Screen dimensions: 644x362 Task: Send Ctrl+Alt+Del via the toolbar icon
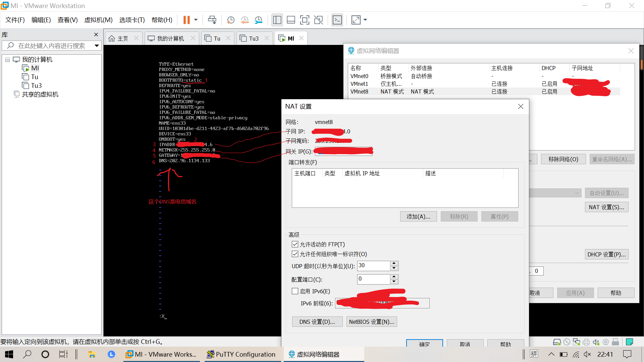[x=212, y=20]
